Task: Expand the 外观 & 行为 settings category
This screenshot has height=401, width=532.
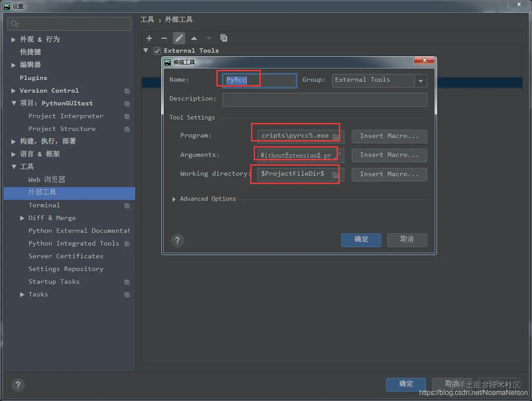Action: (x=14, y=40)
